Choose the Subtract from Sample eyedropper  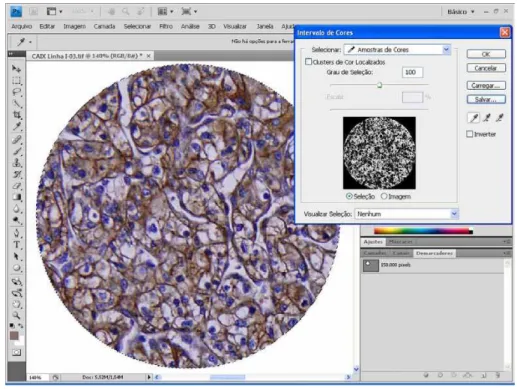499,118
